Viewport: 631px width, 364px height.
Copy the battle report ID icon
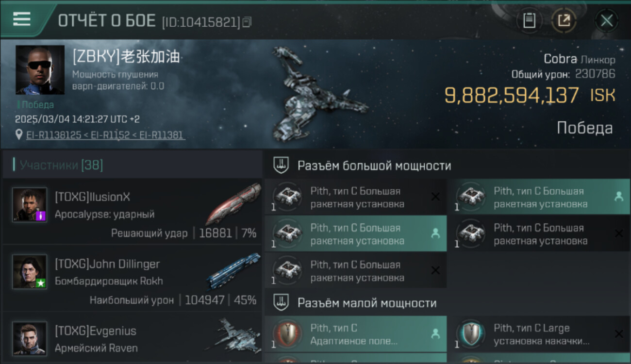point(247,22)
